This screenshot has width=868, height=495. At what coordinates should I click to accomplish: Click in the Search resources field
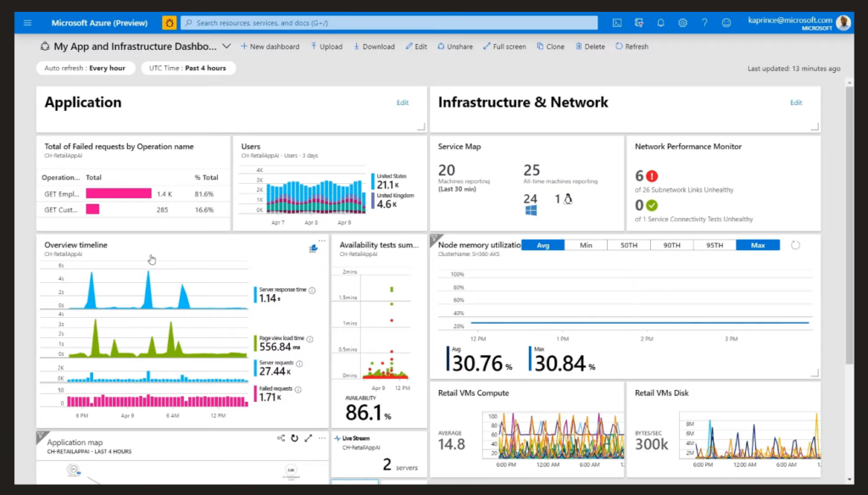(389, 23)
